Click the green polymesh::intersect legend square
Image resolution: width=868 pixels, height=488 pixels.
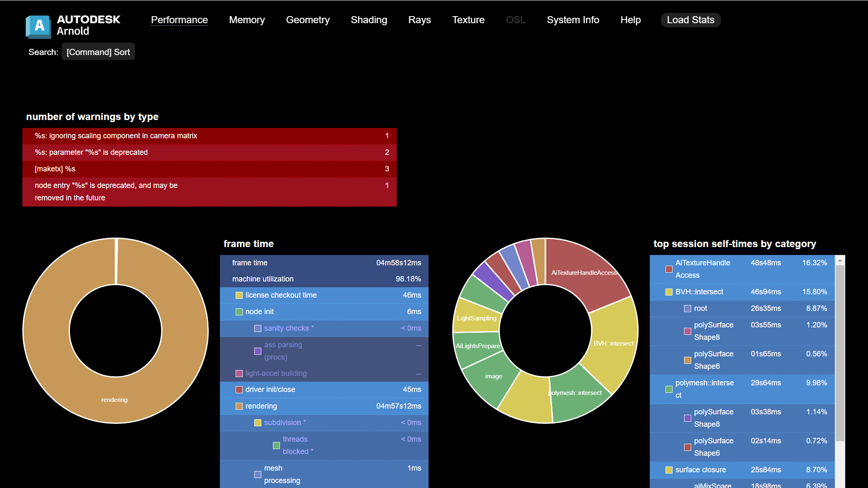click(x=669, y=389)
